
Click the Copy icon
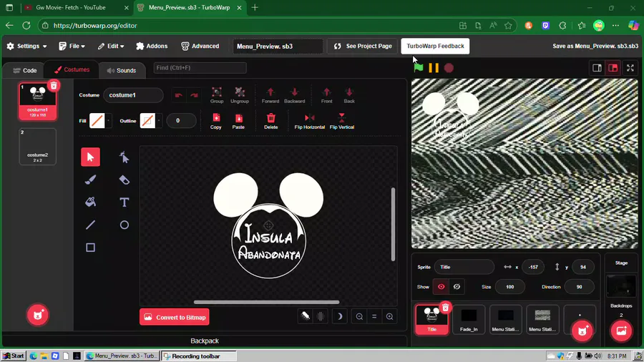(216, 121)
